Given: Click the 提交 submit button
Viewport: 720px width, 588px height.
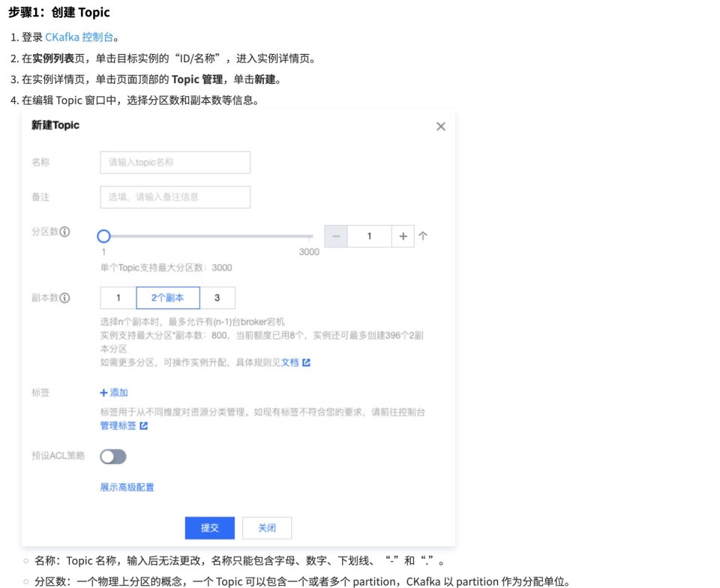Looking at the screenshot, I should click(x=209, y=528).
